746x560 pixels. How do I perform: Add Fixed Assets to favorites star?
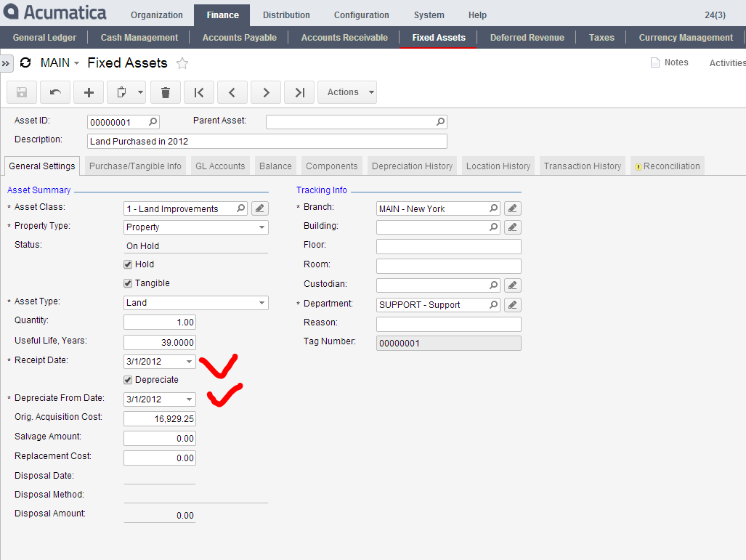tap(182, 63)
